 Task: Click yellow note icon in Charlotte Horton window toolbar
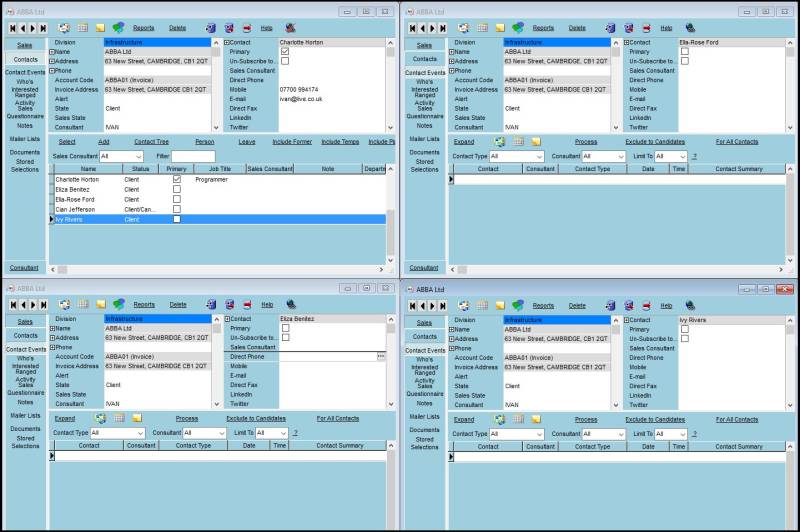pyautogui.click(x=101, y=28)
